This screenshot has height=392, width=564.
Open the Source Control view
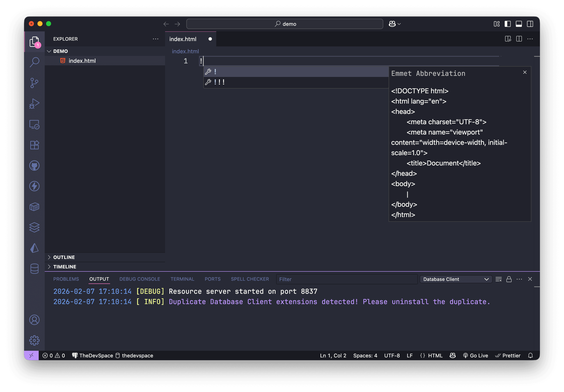(x=34, y=83)
